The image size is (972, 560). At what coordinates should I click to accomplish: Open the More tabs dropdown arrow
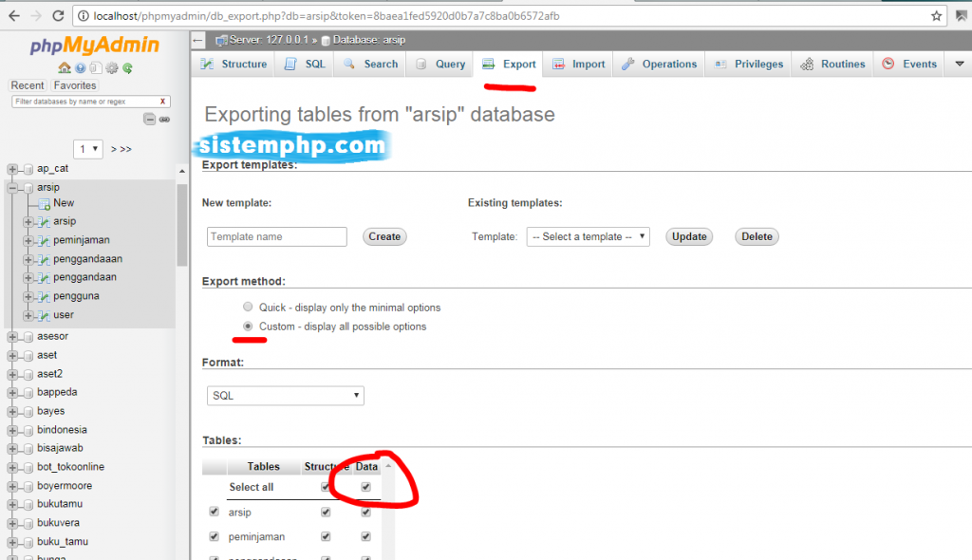click(x=959, y=64)
